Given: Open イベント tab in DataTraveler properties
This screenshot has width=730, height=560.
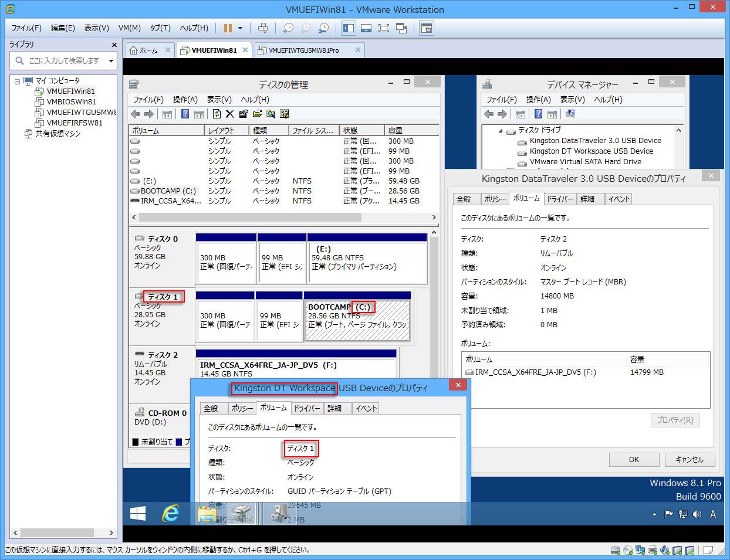Looking at the screenshot, I should click(619, 199).
